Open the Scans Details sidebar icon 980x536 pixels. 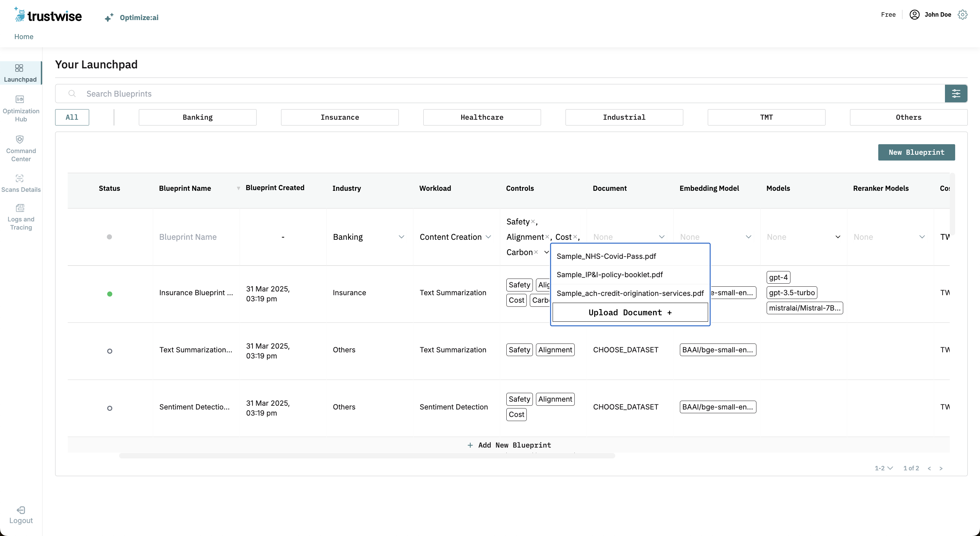(20, 178)
